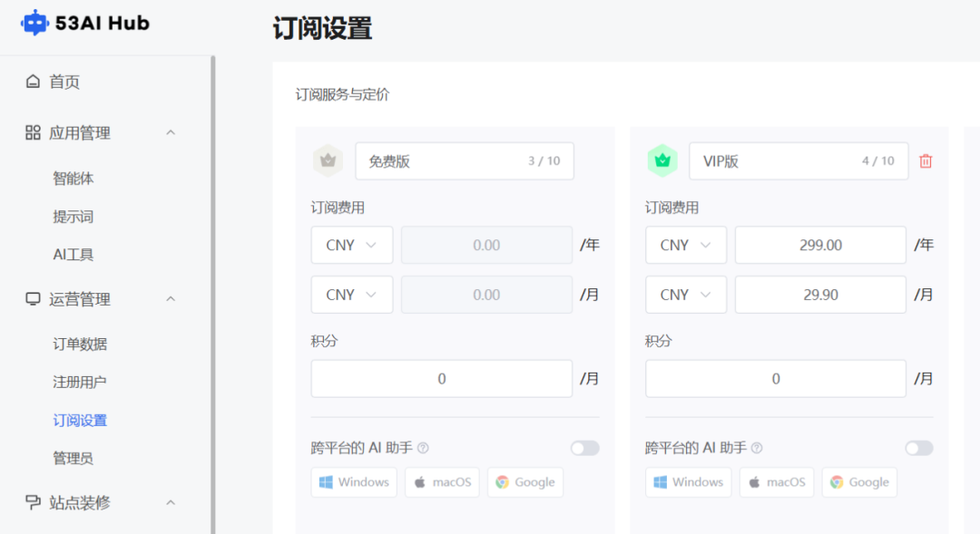Click the green crown badge beside VIP版

(662, 160)
